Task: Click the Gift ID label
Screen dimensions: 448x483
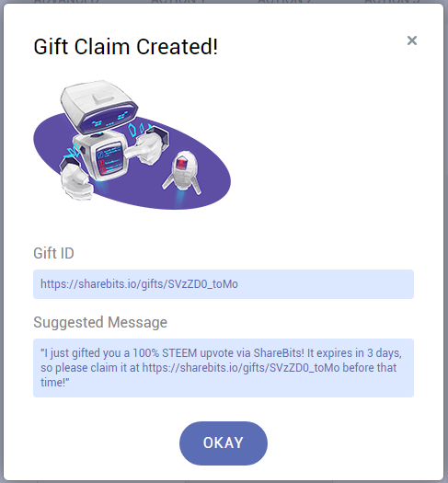Action: (x=53, y=253)
